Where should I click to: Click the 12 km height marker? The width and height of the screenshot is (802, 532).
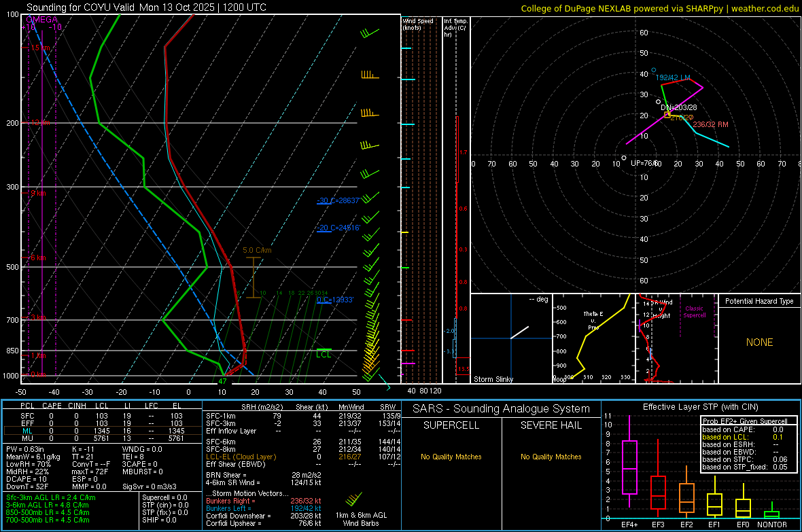pos(40,123)
